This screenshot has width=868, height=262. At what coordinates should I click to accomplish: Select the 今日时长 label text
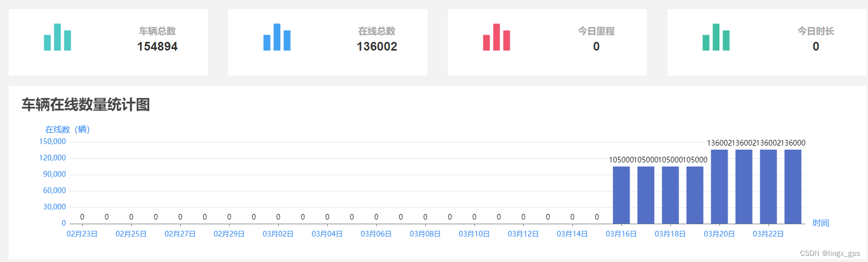point(816,31)
